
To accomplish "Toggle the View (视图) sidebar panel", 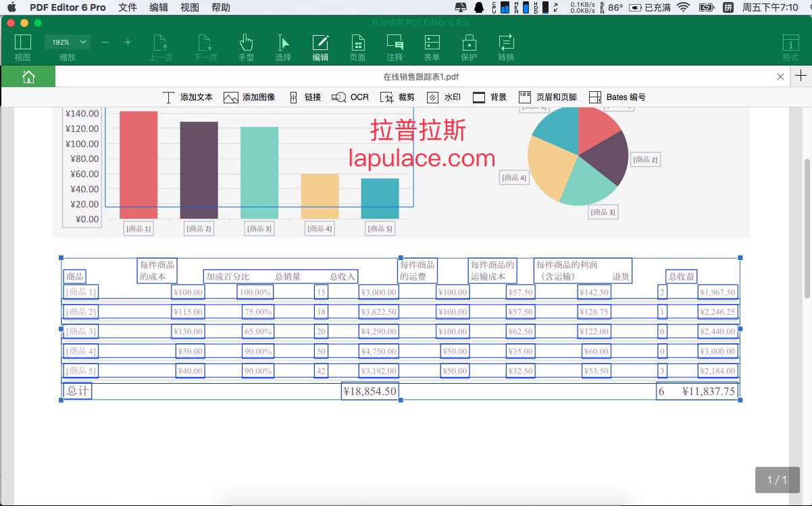I will click(x=22, y=47).
